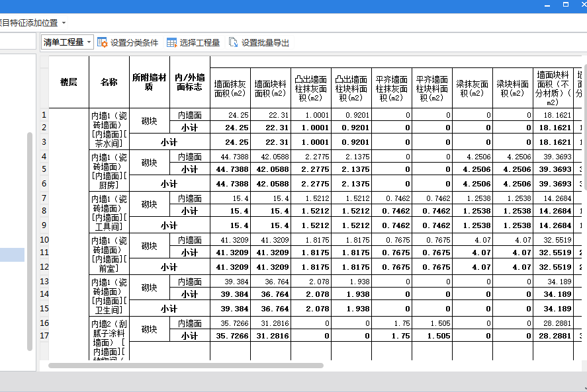Click value 4.07 in row 10 梁抹灰 column

click(x=473, y=240)
